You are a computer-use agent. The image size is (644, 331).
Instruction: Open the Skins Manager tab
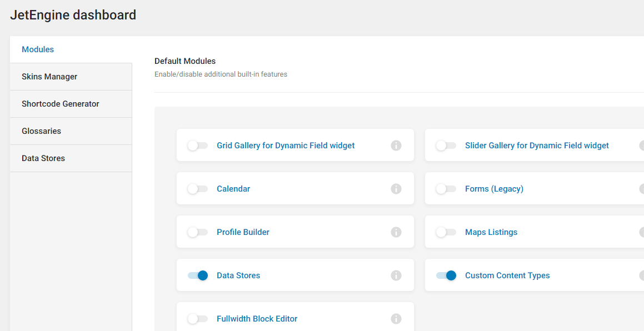pyautogui.click(x=71, y=77)
